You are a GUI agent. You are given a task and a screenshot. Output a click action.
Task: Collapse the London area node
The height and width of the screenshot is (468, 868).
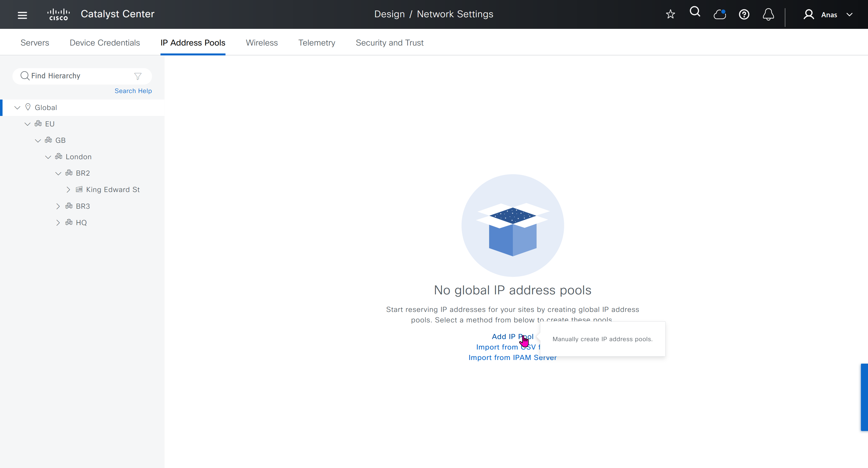click(x=48, y=157)
